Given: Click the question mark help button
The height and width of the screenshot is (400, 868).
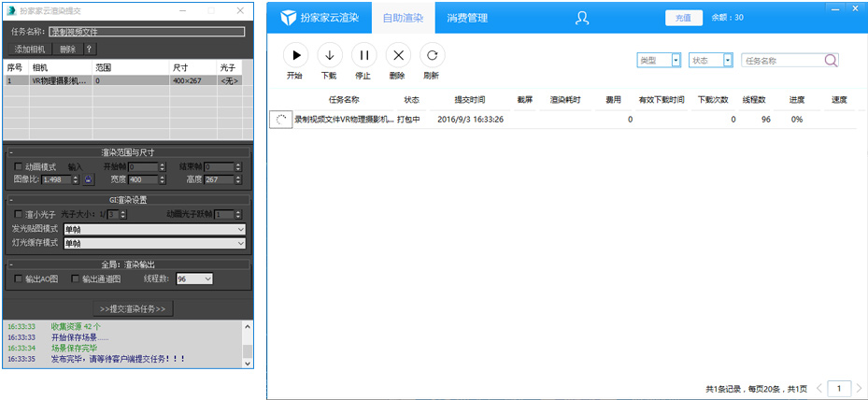Looking at the screenshot, I should point(90,49).
